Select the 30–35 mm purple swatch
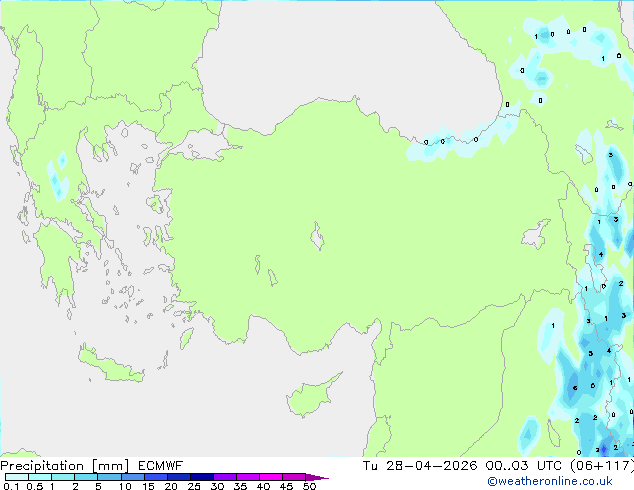The width and height of the screenshot is (634, 490). pyautogui.click(x=225, y=477)
